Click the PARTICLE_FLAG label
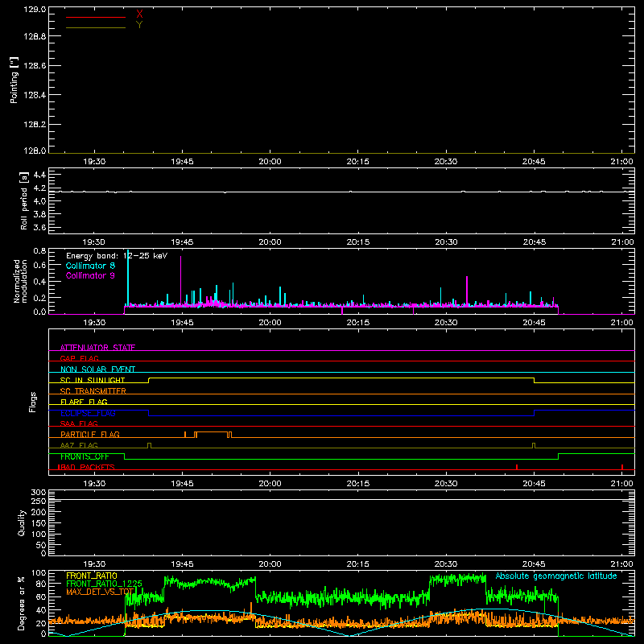644x644 pixels. click(x=90, y=434)
